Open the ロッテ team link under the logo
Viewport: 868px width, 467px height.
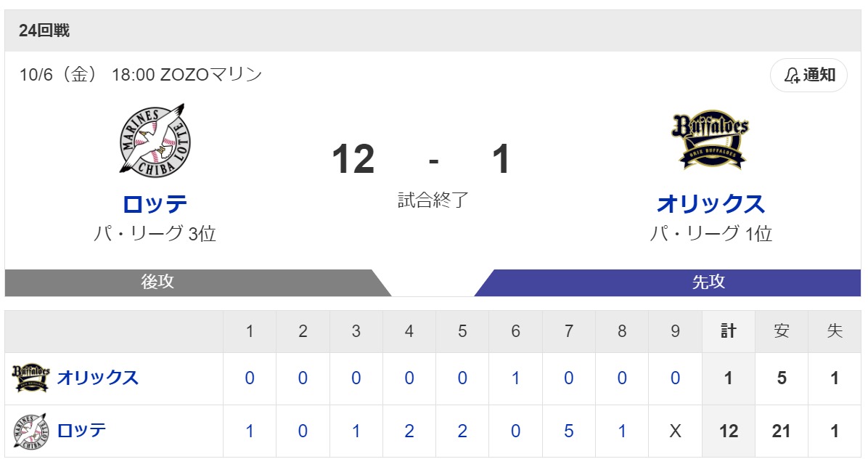155,204
